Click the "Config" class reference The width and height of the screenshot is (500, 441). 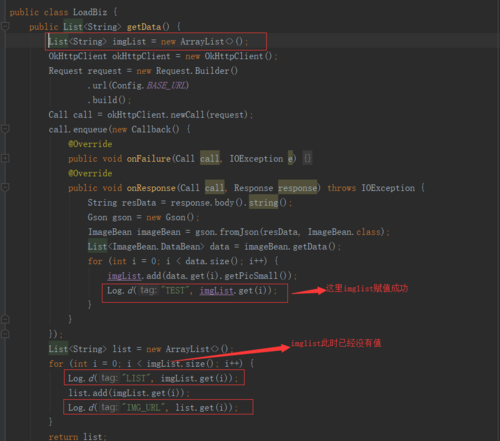coord(127,85)
